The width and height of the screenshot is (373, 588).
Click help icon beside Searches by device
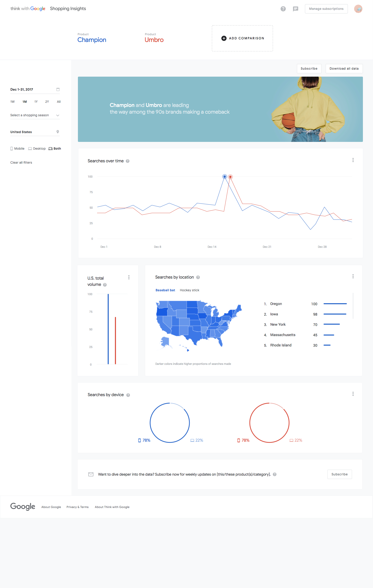tap(128, 395)
